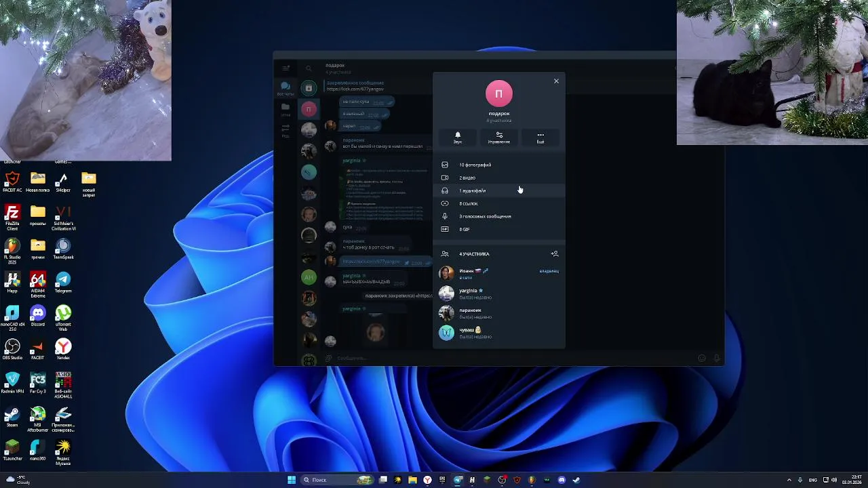This screenshot has width=868, height=488.
Task: Open Discord from the taskbar
Action: [x=561, y=480]
